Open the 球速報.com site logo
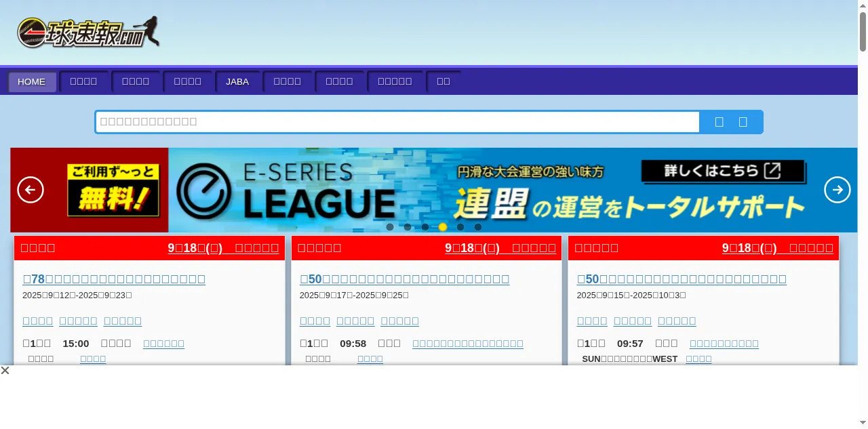Image resolution: width=868 pixels, height=429 pixels. [x=89, y=32]
